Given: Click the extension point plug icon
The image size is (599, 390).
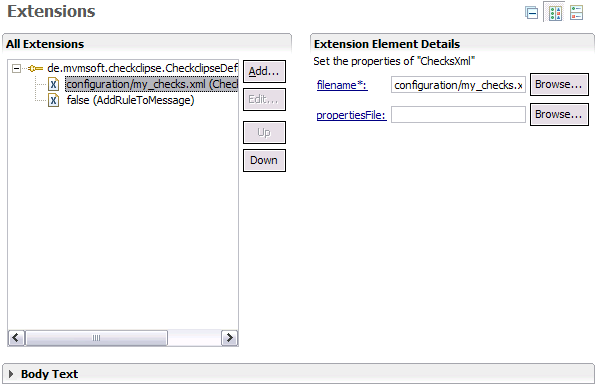Looking at the screenshot, I should click(35, 68).
